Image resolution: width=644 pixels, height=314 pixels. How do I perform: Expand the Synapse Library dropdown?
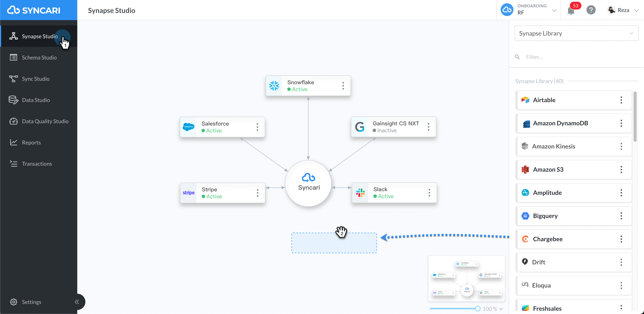576,33
